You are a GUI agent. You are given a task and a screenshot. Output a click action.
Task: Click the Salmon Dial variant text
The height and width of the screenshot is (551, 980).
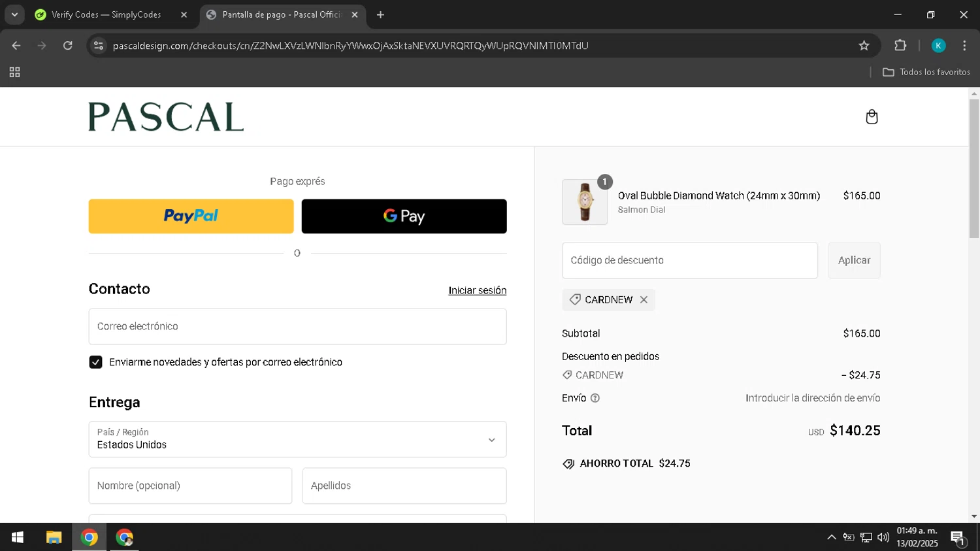(x=642, y=210)
